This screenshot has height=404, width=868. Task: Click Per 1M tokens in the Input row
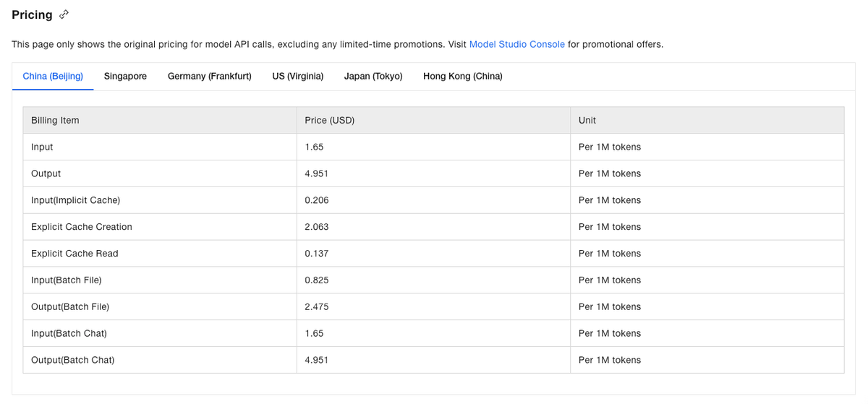tap(610, 147)
